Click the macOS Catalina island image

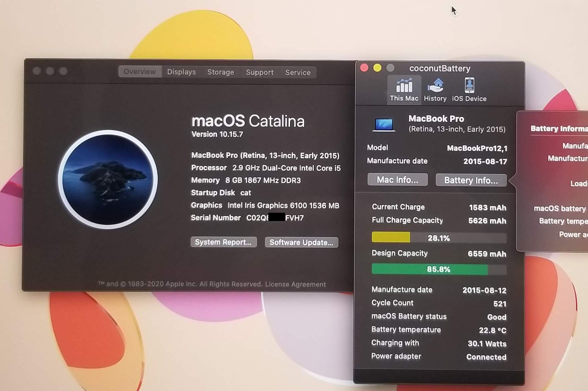click(x=108, y=179)
